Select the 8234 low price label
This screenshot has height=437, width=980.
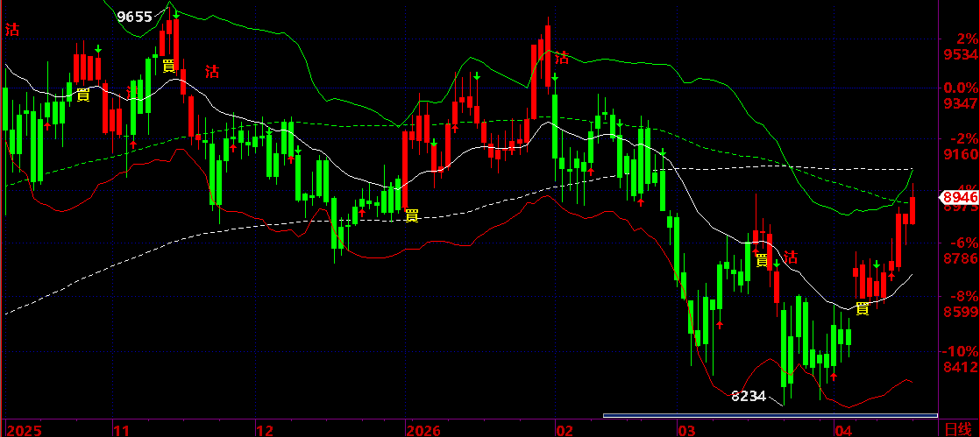(x=748, y=396)
